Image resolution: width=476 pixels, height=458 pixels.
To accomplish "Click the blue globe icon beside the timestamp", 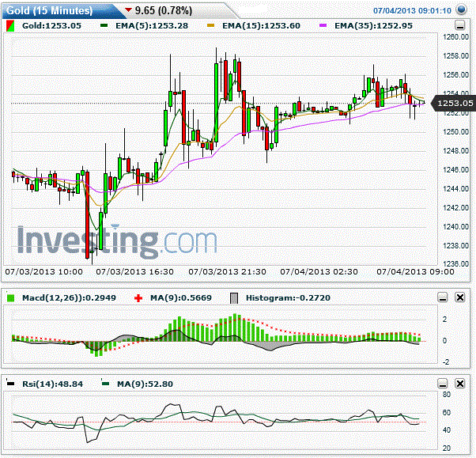I will (462, 9).
